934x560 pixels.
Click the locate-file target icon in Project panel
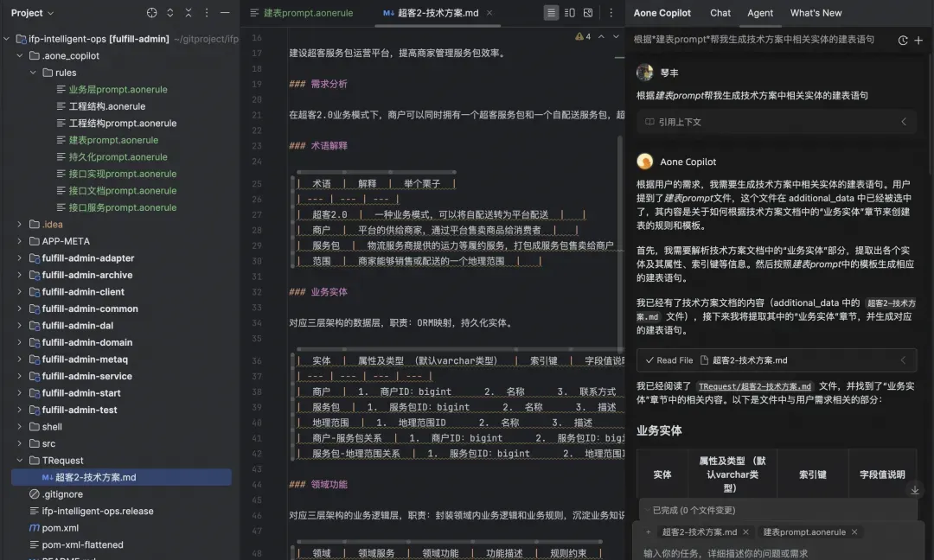152,12
